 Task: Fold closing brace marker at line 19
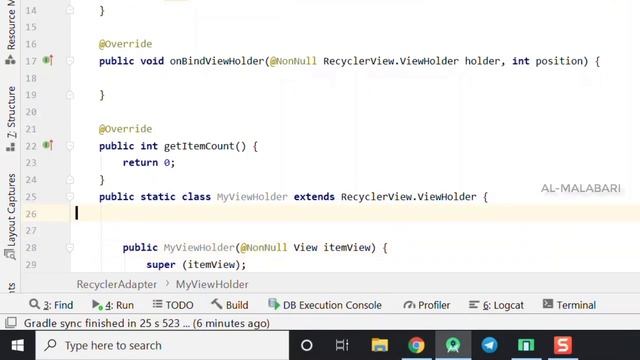pos(70,95)
